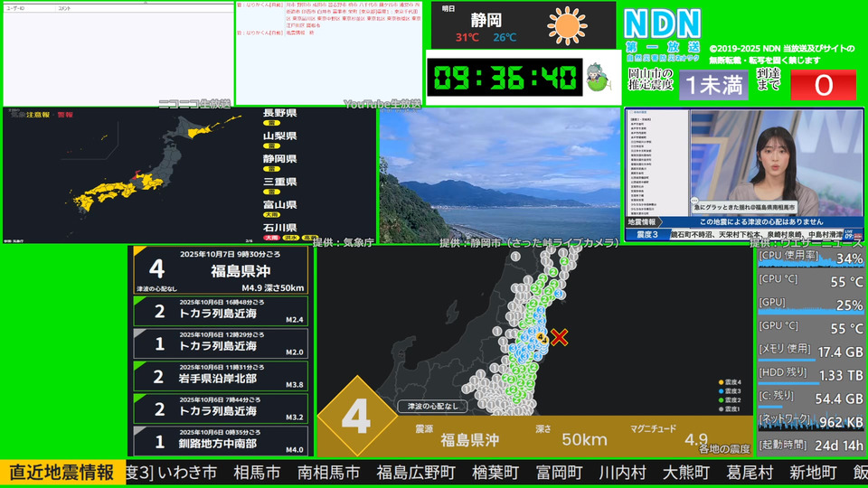
Task: Select トカラ列島近海 M2.0 earthquake entry
Action: click(221, 343)
